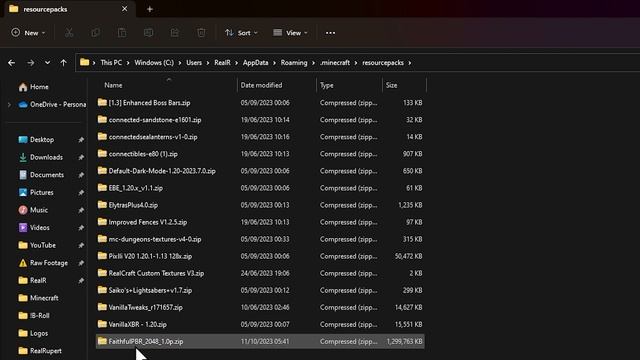
Task: Sort by Size column header
Action: pyautogui.click(x=404, y=85)
